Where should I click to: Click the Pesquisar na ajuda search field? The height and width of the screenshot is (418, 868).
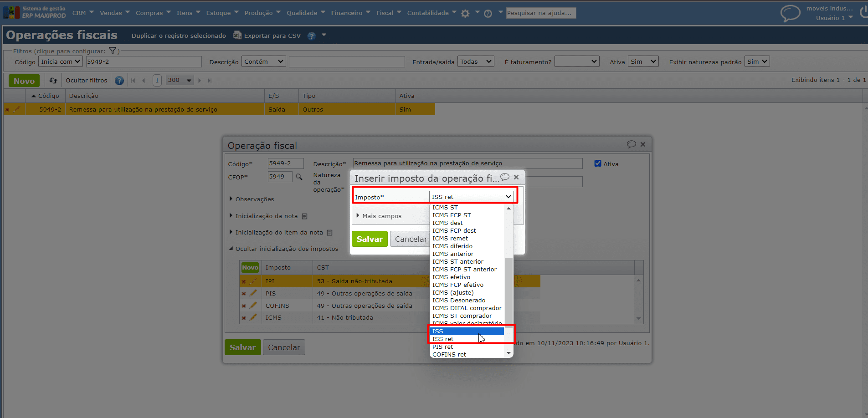point(541,13)
